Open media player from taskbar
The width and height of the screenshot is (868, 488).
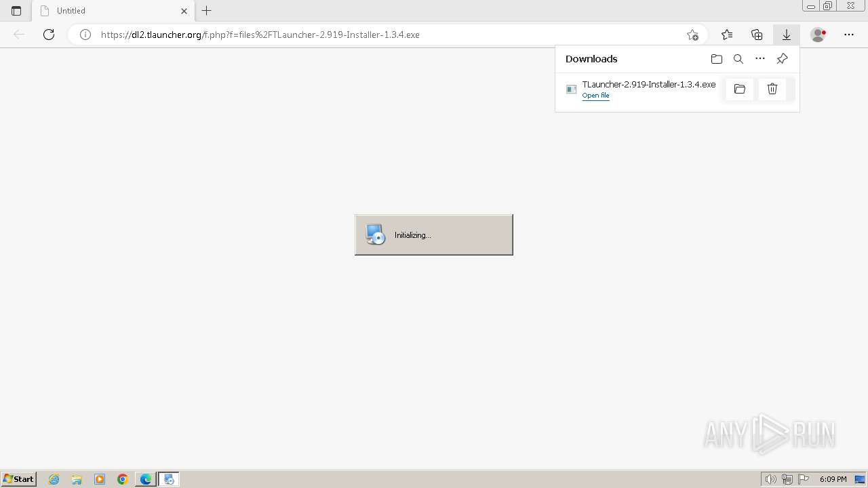[100, 479]
